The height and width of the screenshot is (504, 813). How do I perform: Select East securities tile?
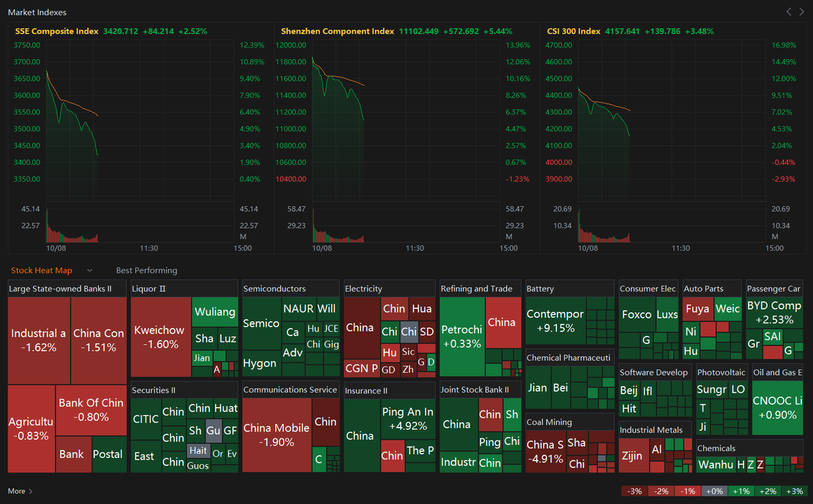coord(144,457)
